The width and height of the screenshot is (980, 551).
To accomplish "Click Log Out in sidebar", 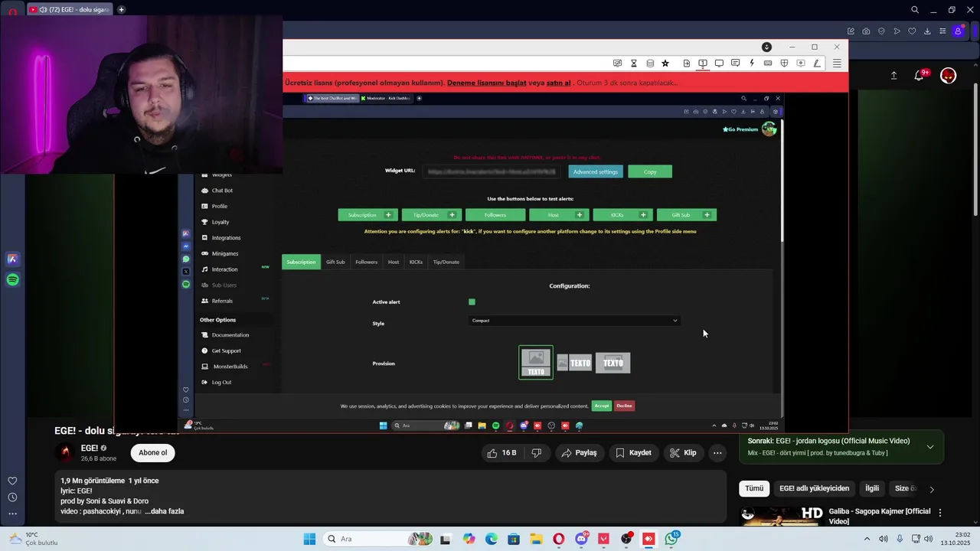I will pyautogui.click(x=221, y=382).
